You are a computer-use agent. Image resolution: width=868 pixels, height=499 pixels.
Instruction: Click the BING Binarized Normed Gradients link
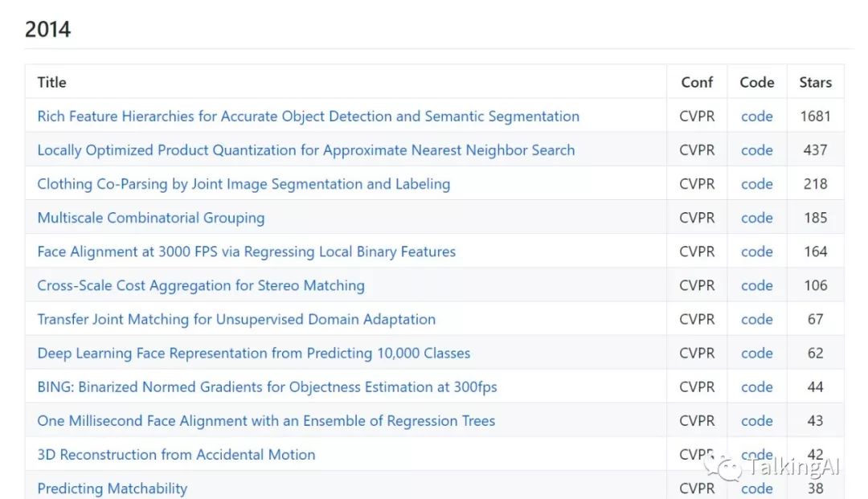(x=267, y=387)
